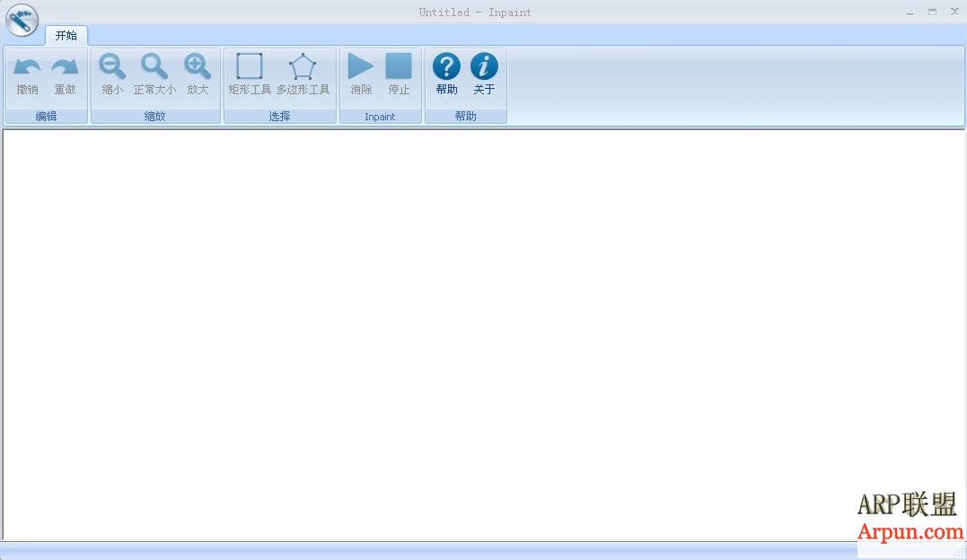Image resolution: width=967 pixels, height=560 pixels.
Task: Open the Inpaint application menu orb
Action: [x=22, y=20]
